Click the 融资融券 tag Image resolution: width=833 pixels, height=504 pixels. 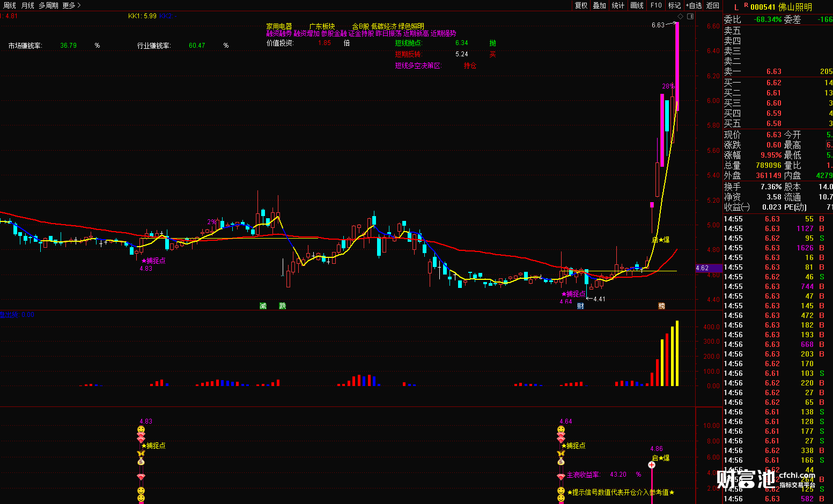click(x=279, y=33)
